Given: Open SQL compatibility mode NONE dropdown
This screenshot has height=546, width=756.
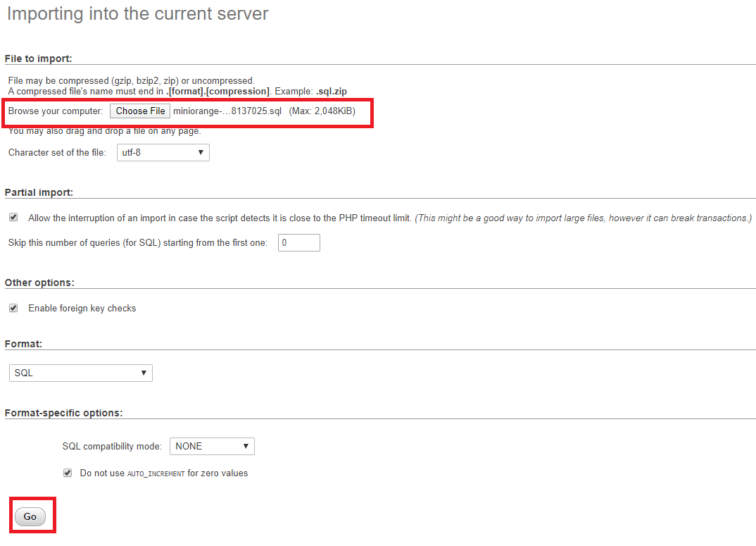Looking at the screenshot, I should [x=212, y=447].
